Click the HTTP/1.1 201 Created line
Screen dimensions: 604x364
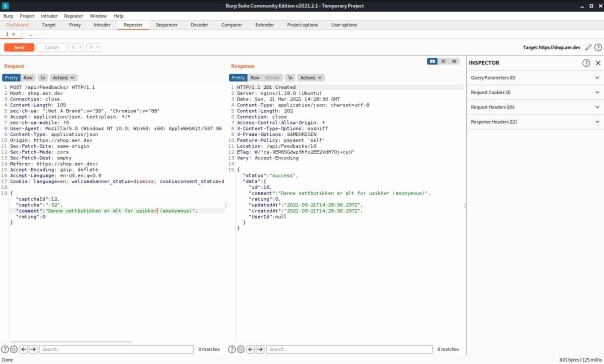pyautogui.click(x=266, y=87)
